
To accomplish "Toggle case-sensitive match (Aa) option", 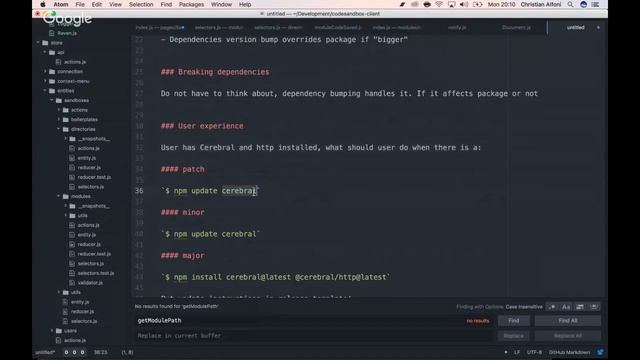I will coord(566,307).
